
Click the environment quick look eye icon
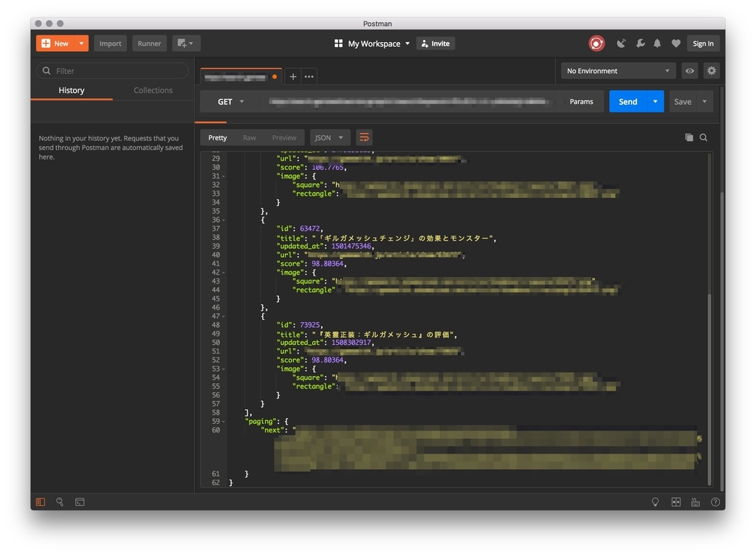tap(690, 70)
